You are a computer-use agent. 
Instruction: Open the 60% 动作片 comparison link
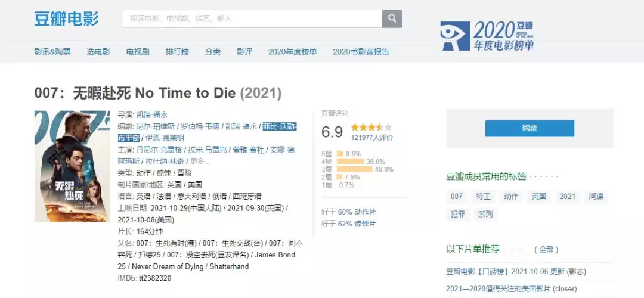click(357, 212)
